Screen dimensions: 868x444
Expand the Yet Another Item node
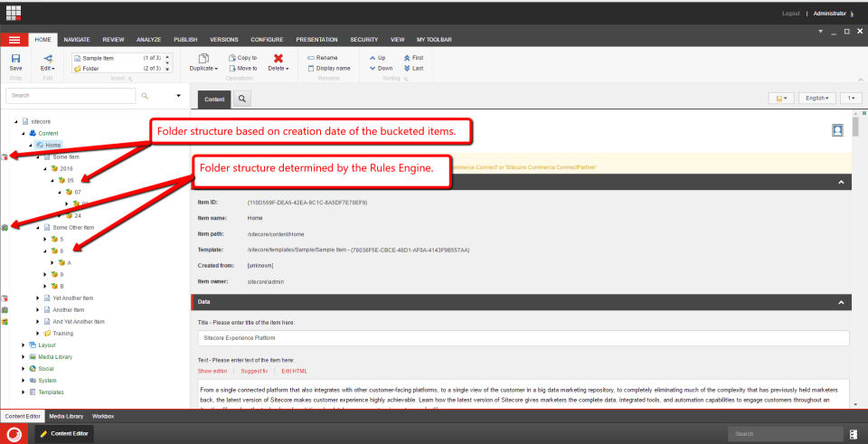coord(37,298)
